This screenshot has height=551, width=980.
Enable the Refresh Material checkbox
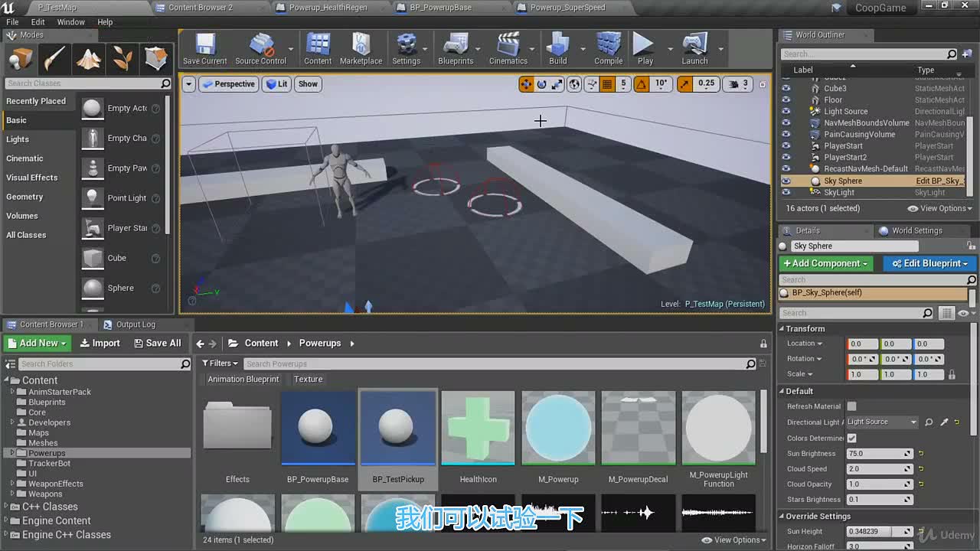851,406
